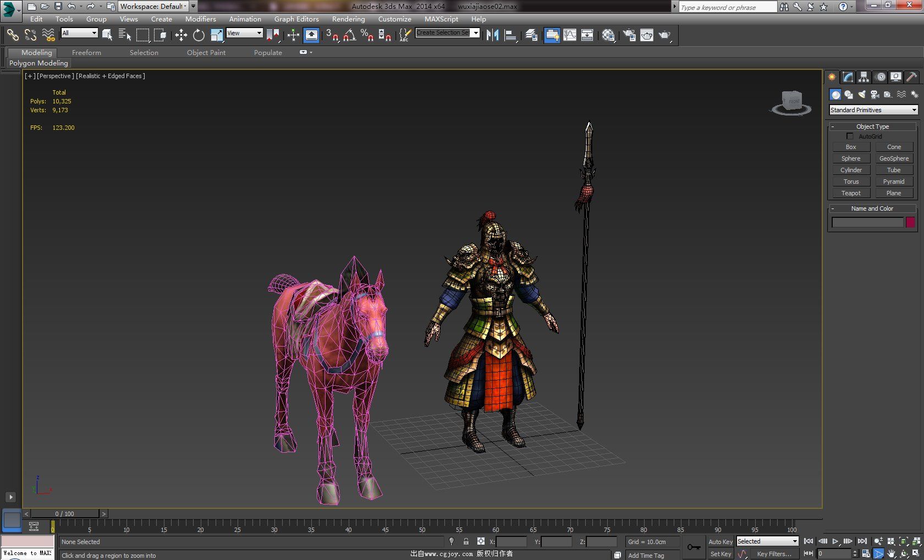Click the Cylinder object button
The image size is (924, 560).
[851, 170]
